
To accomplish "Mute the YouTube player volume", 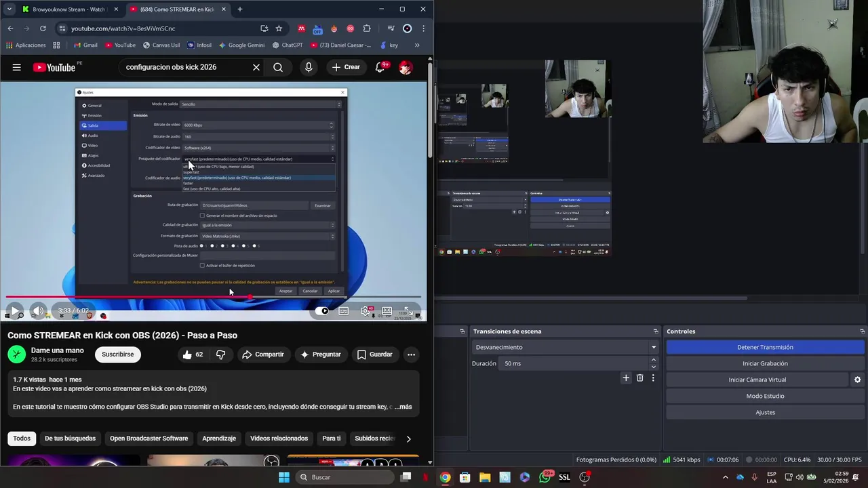I will tap(38, 311).
